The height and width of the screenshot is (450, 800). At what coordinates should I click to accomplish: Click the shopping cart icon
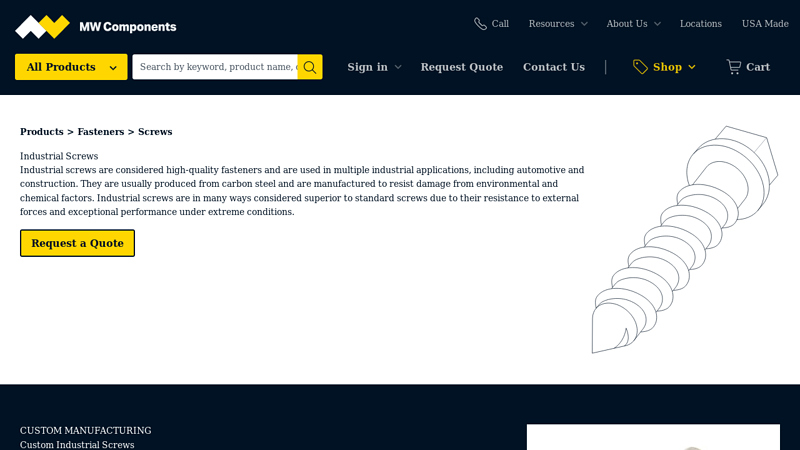coord(734,67)
